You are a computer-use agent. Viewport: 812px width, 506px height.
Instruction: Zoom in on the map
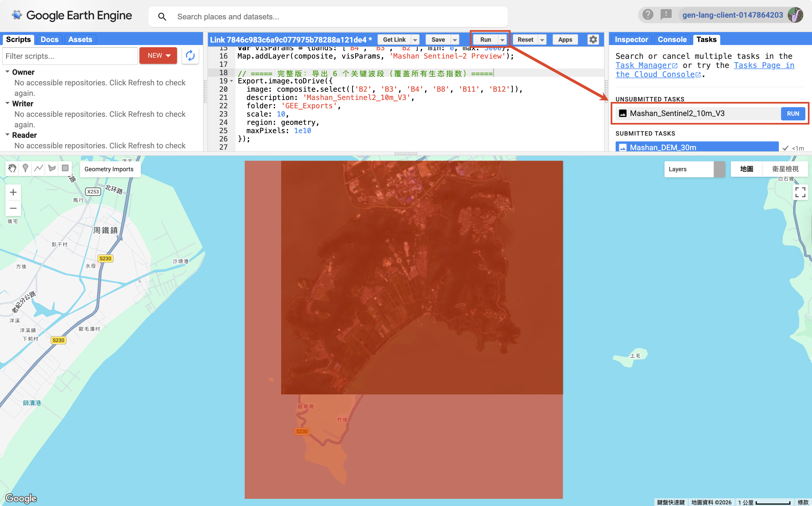[13, 192]
